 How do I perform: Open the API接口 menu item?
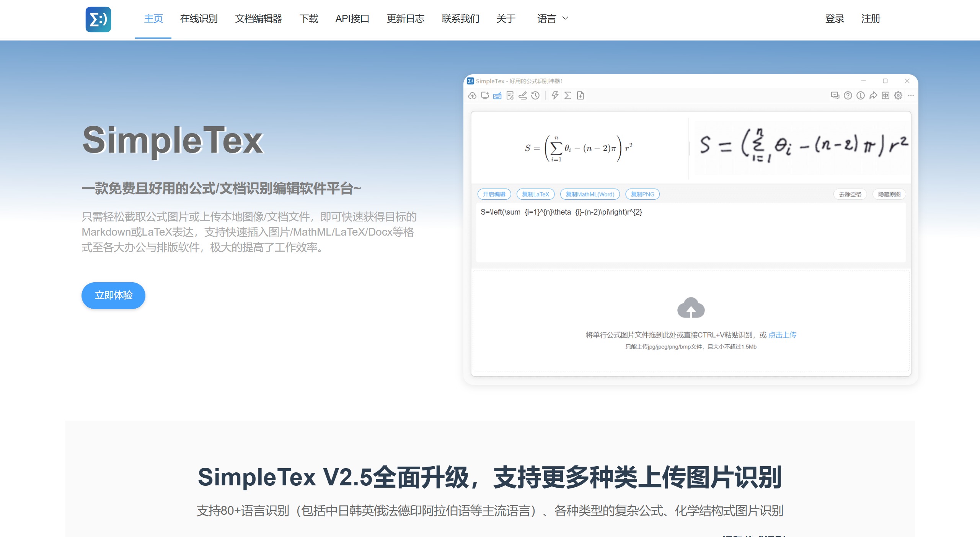[x=352, y=19]
